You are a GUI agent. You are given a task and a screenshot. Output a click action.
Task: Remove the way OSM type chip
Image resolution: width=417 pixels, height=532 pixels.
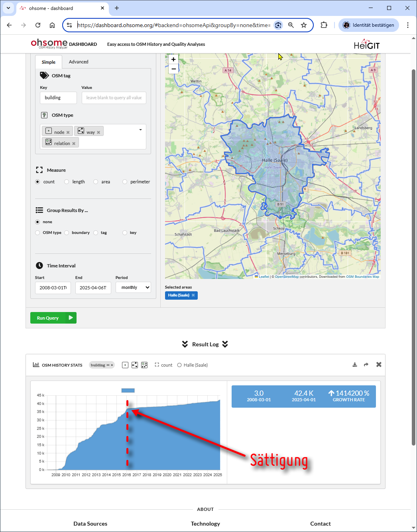coord(98,133)
